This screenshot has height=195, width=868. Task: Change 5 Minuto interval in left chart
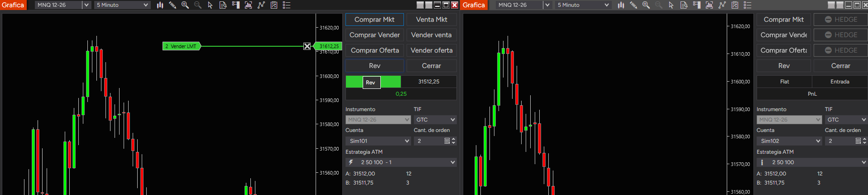[x=122, y=5]
